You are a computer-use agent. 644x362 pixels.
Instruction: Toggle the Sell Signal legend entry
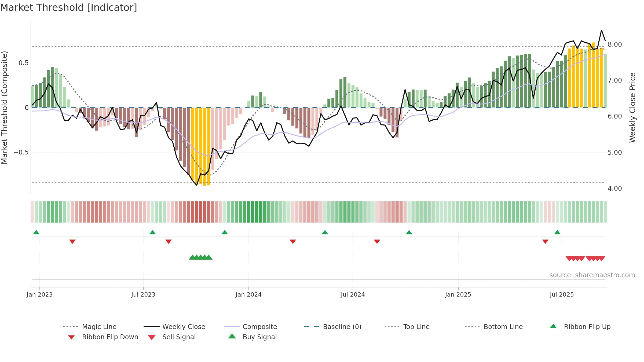click(x=172, y=337)
